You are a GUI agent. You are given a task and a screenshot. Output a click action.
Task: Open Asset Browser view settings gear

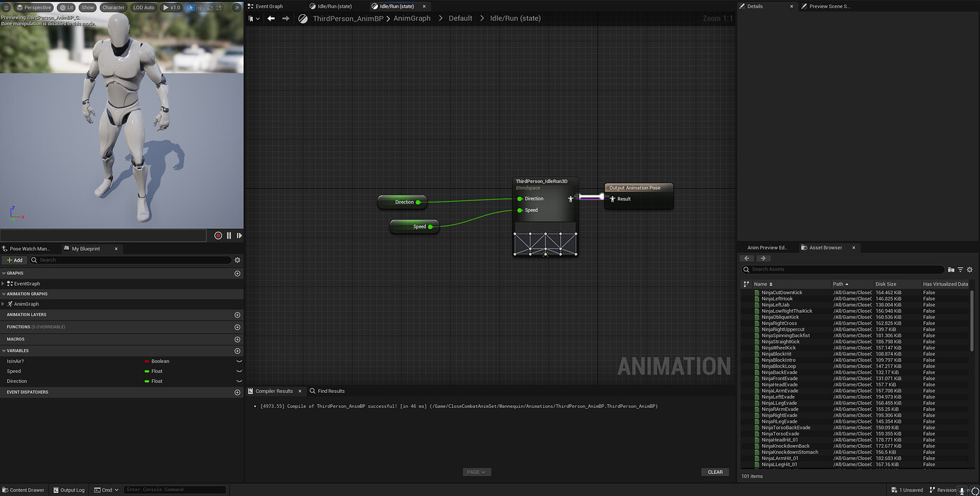tap(969, 269)
